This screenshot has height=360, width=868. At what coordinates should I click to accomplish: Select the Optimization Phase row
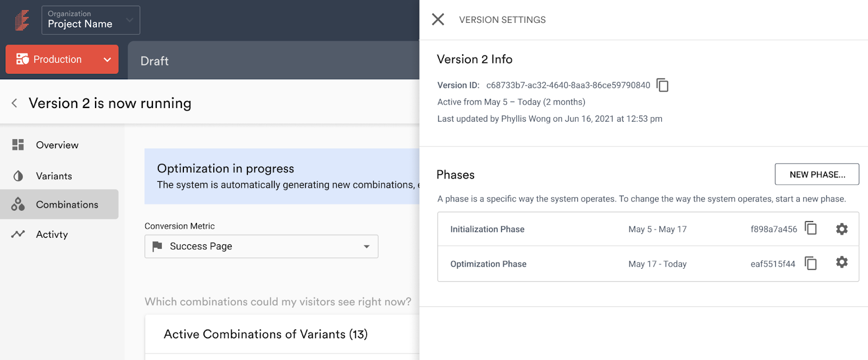coord(648,264)
